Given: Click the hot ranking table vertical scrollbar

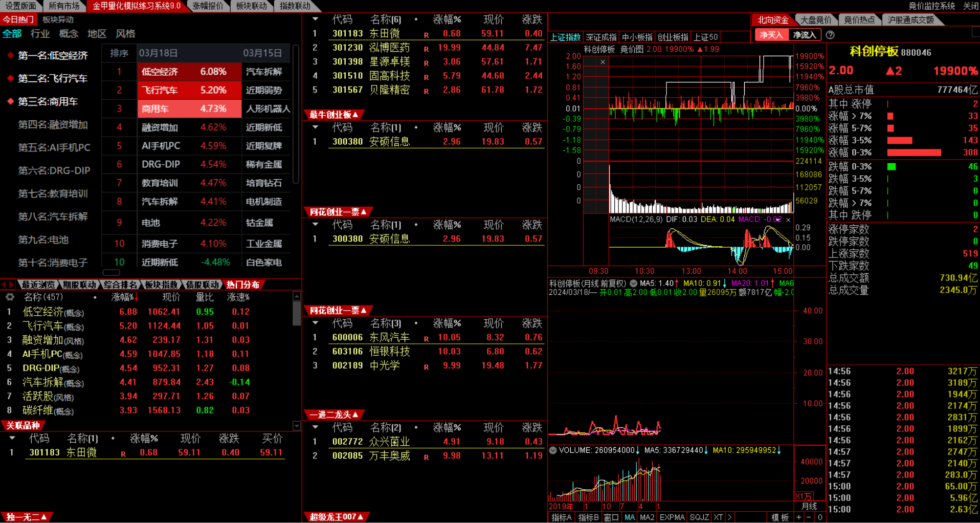Looking at the screenshot, I should [x=296, y=114].
